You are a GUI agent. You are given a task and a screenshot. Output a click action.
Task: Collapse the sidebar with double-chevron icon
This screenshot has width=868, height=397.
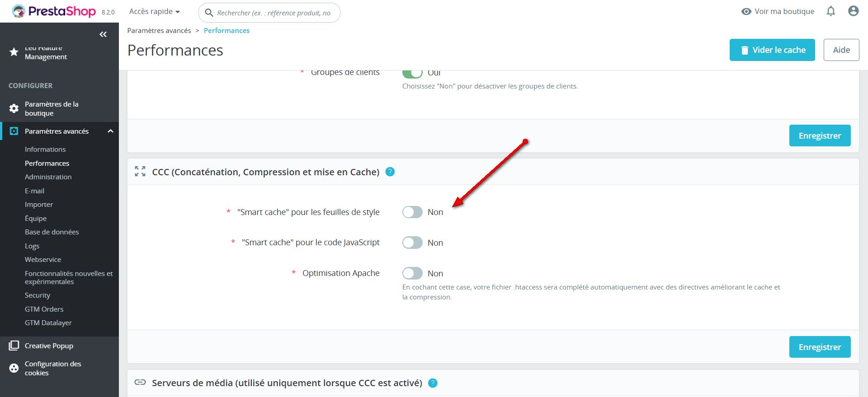(x=103, y=34)
